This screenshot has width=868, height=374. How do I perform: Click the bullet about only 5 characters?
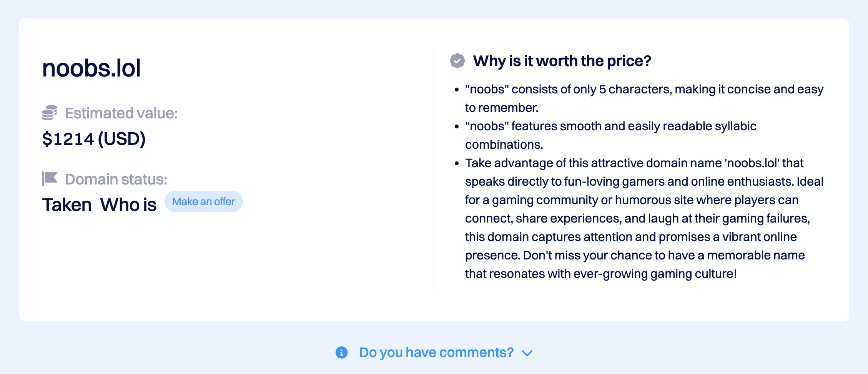click(644, 98)
